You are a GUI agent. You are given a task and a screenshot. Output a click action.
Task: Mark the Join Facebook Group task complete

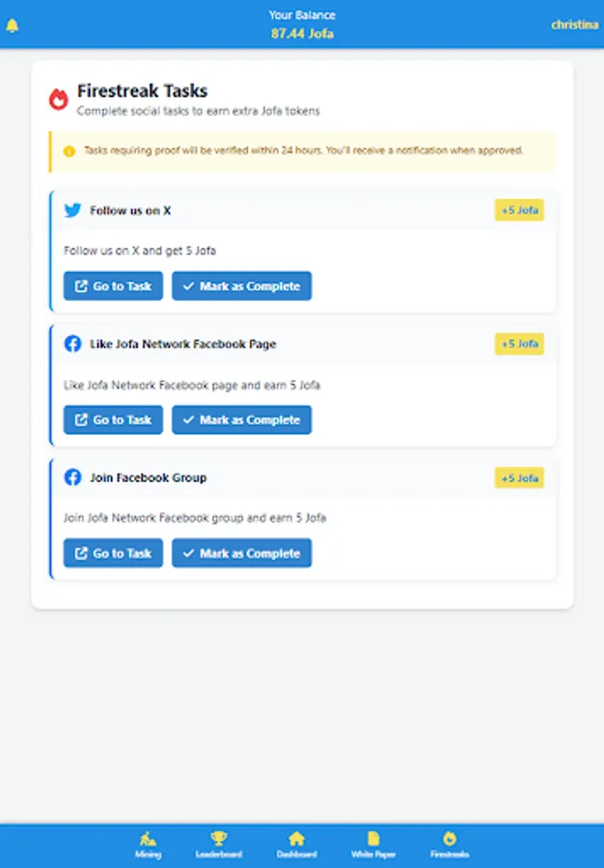pyautogui.click(x=241, y=554)
